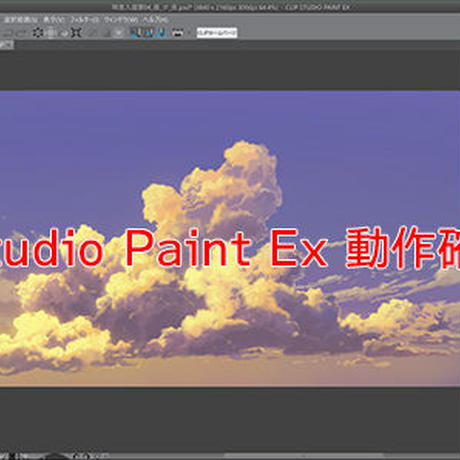Screen dimensions: 460x460
Task: Toggle the Show Selection Border icon
Action: click(x=118, y=33)
